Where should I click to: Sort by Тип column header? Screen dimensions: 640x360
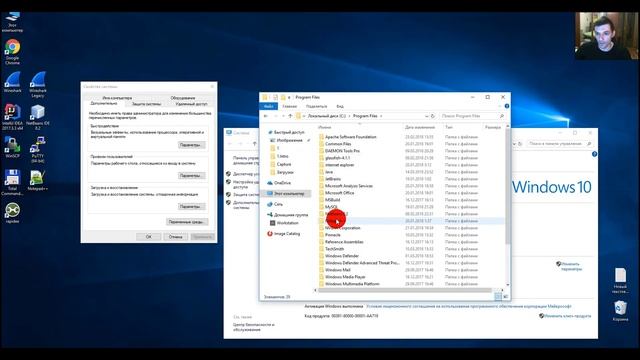(x=449, y=127)
